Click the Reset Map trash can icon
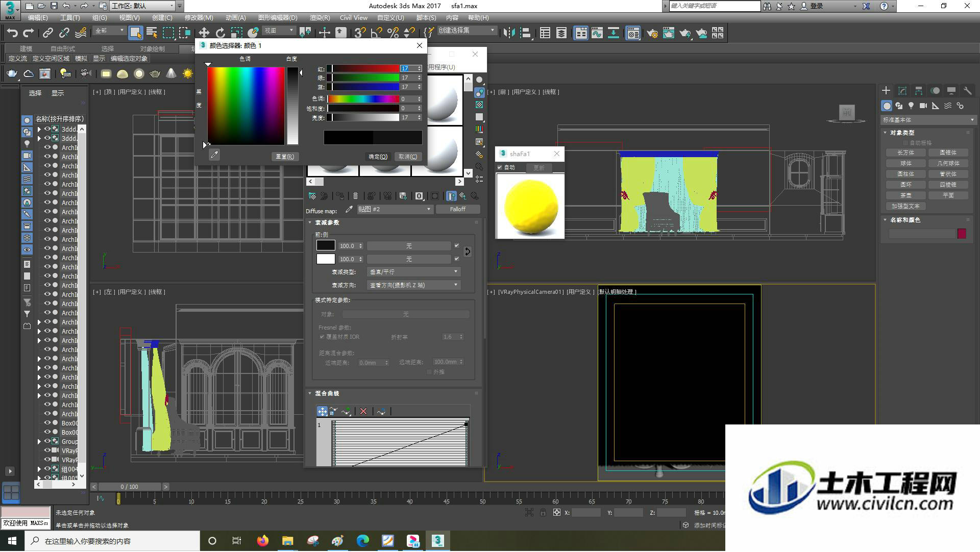 tap(356, 196)
